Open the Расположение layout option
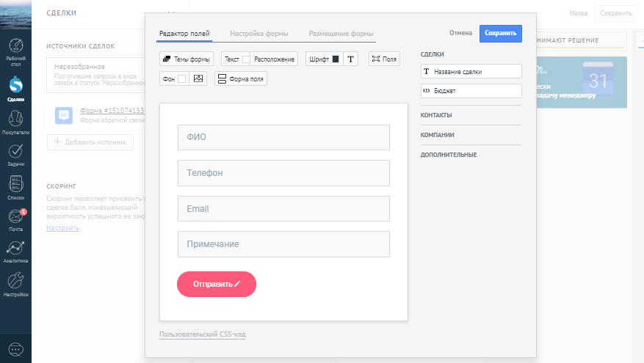The width and height of the screenshot is (644, 363). tap(274, 59)
